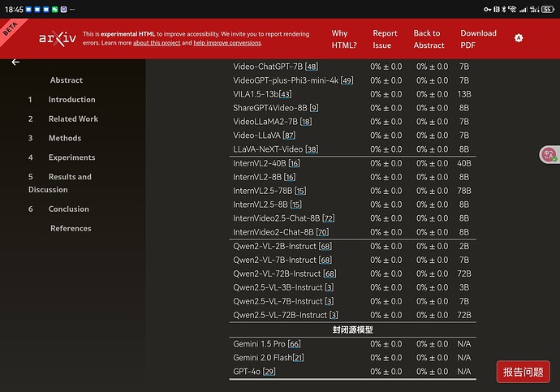Open citation [15] for InternVL2.5-78B

click(x=300, y=191)
